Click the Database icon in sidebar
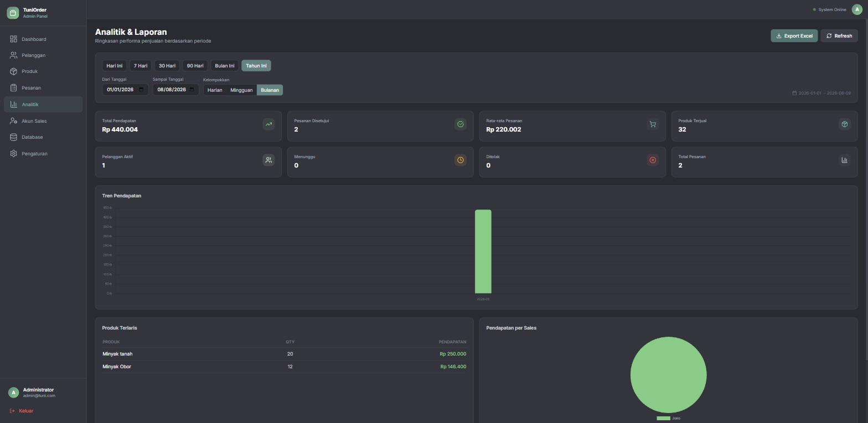Viewport: 868px width, 423px height. point(13,137)
